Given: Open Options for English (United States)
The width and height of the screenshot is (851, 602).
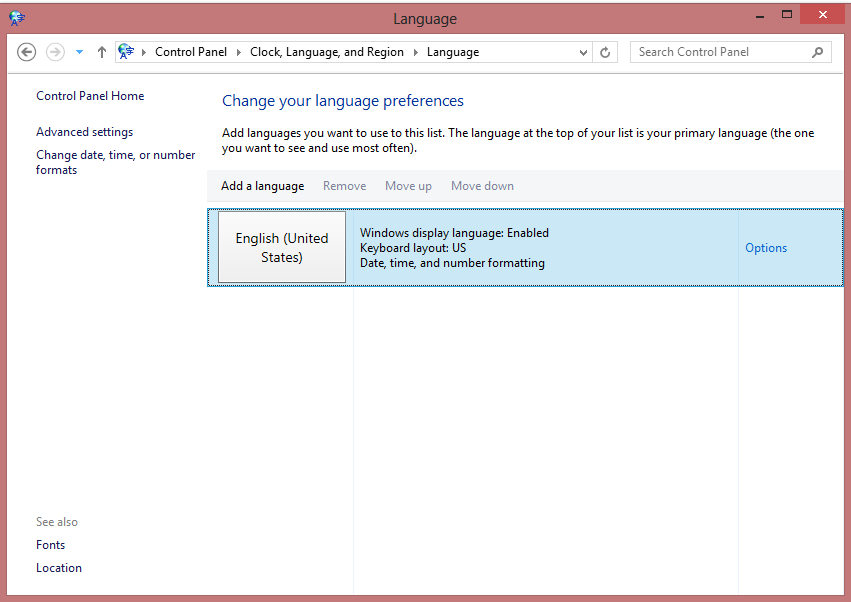Looking at the screenshot, I should [766, 248].
